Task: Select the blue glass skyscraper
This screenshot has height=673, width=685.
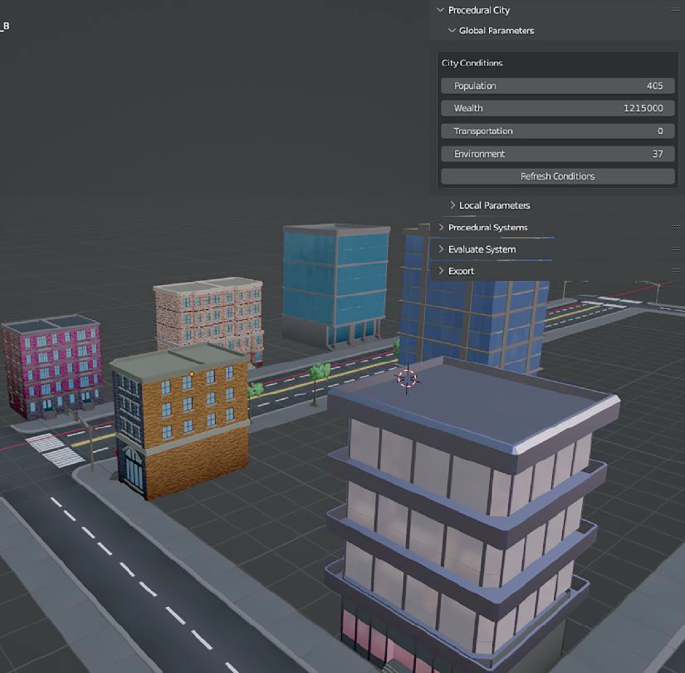Action: 476,323
